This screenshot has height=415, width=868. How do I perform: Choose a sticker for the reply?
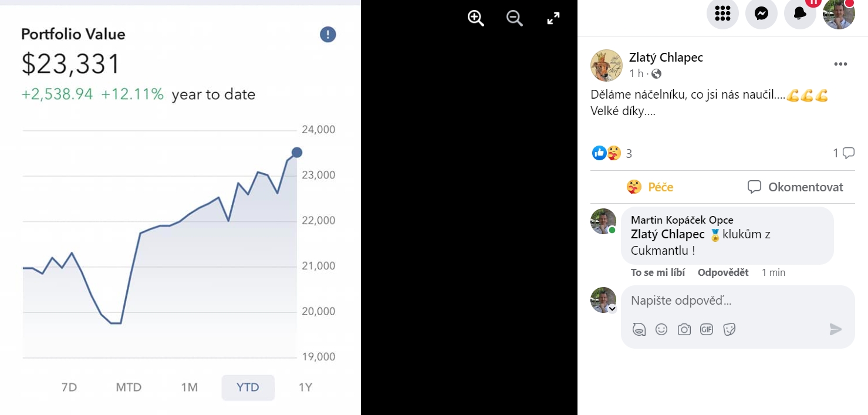729,329
